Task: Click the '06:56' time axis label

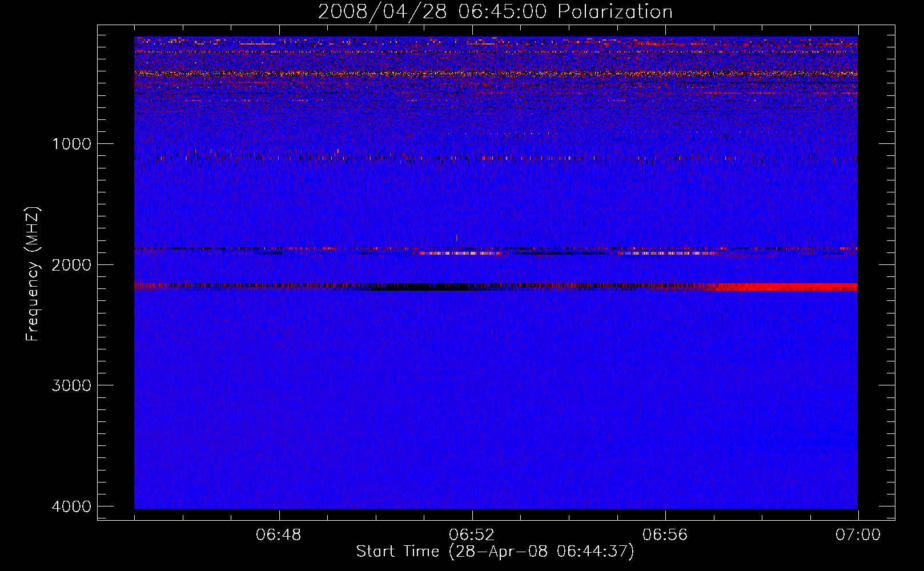Action: [665, 535]
